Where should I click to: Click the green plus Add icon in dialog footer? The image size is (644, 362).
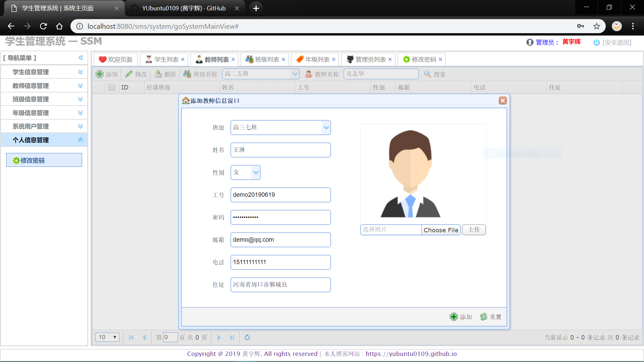point(454,317)
